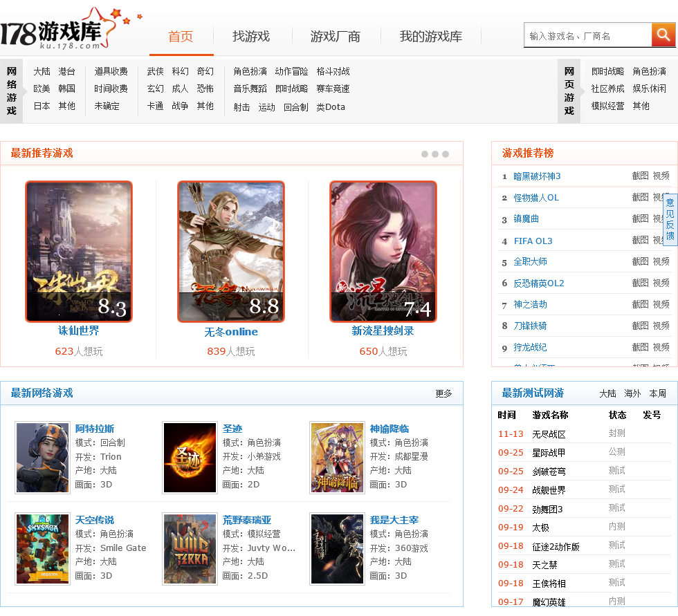Open 狩龙战纪 in the ranking list
This screenshot has height=616, width=678.
coord(530,347)
